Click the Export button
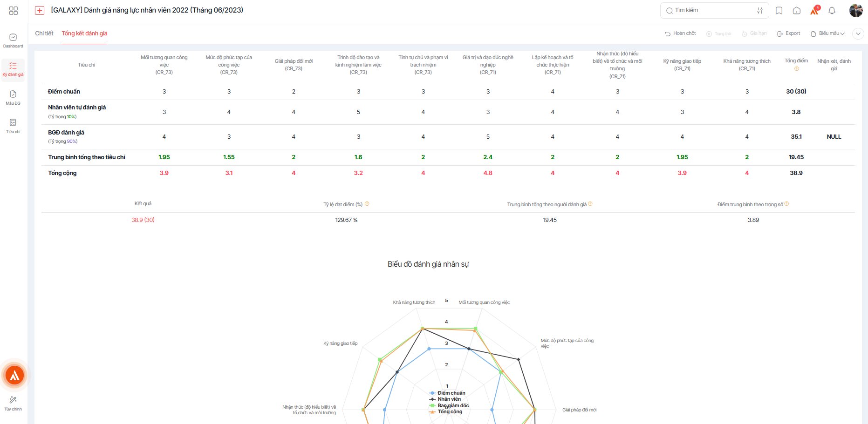 point(788,34)
